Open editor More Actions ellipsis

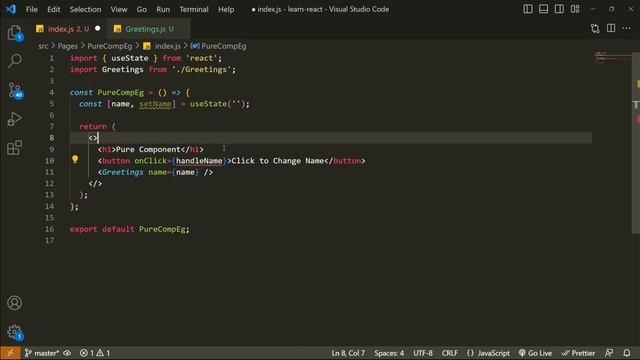pos(627,28)
